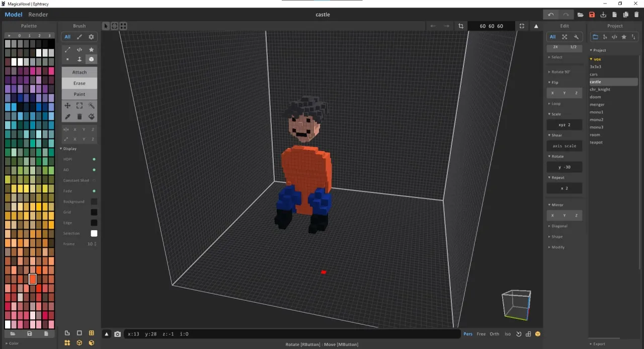This screenshot has height=349, width=644.
Task: Take a screenshot with the camera icon
Action: click(117, 333)
